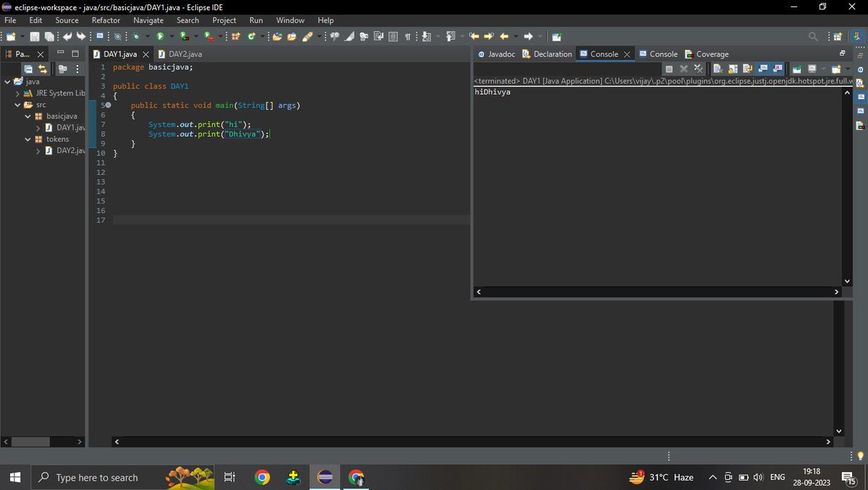Collapse the java project node
The width and height of the screenshot is (868, 490).
coord(7,82)
